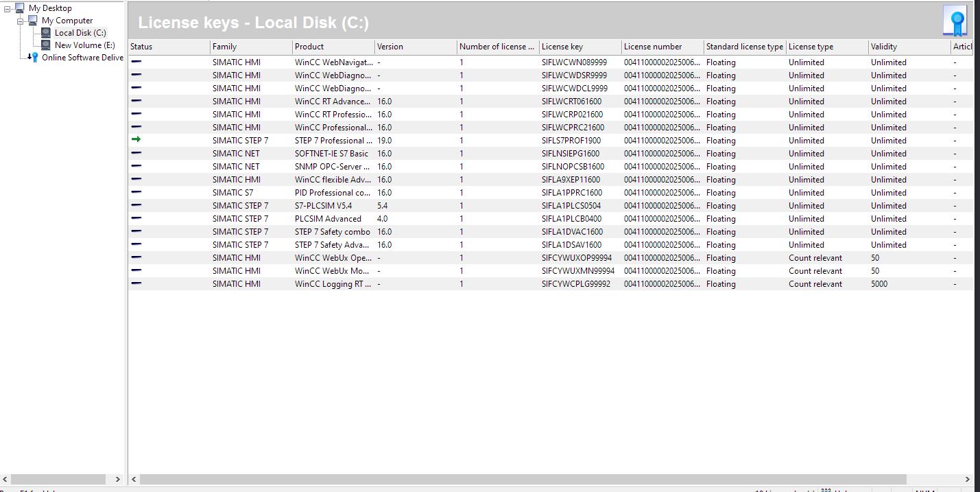Click status icon of the SIFCYWUXOP99994 row
Screen dimensions: 980x492
coord(136,257)
